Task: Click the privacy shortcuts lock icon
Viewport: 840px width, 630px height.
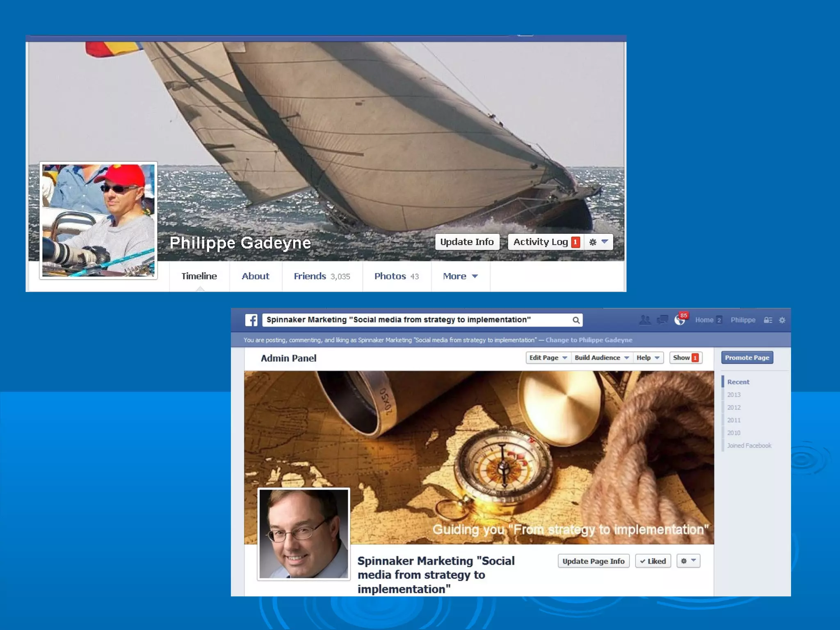Action: pos(768,320)
